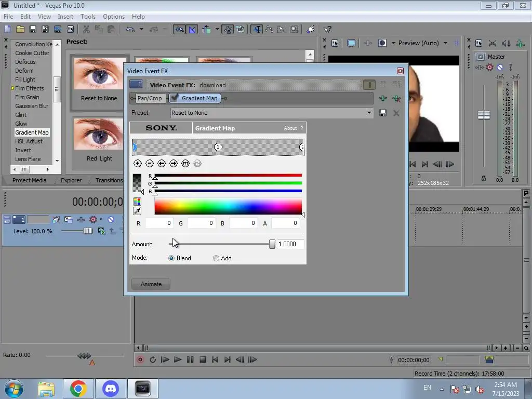Screen dimensions: 532x399
Task: Save the preset with floppy icon
Action: (x=383, y=113)
